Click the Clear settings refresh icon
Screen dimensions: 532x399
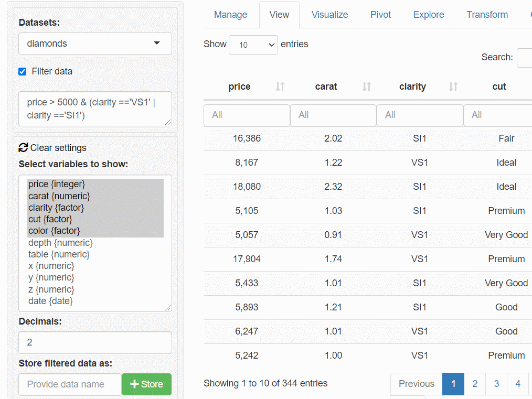tap(23, 148)
